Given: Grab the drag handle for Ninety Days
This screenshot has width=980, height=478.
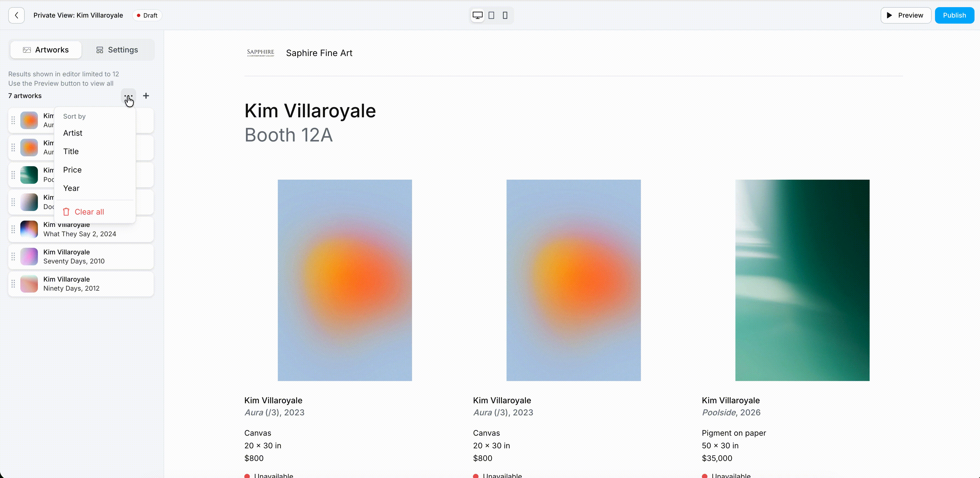Looking at the screenshot, I should coord(13,284).
